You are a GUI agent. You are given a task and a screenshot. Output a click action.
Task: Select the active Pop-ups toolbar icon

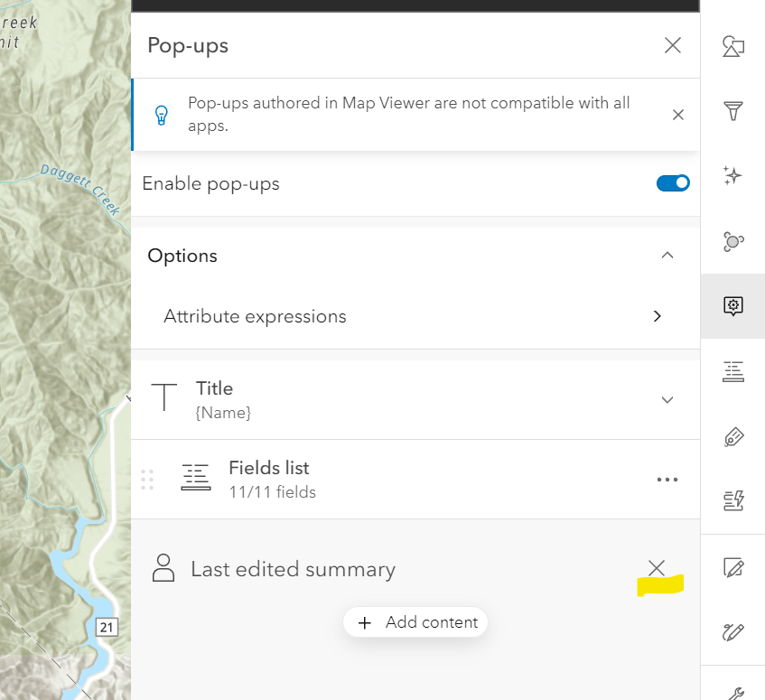(732, 306)
